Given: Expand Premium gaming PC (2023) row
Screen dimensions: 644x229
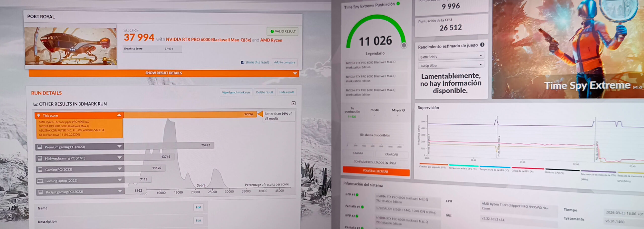Looking at the screenshot, I should click(x=119, y=146).
